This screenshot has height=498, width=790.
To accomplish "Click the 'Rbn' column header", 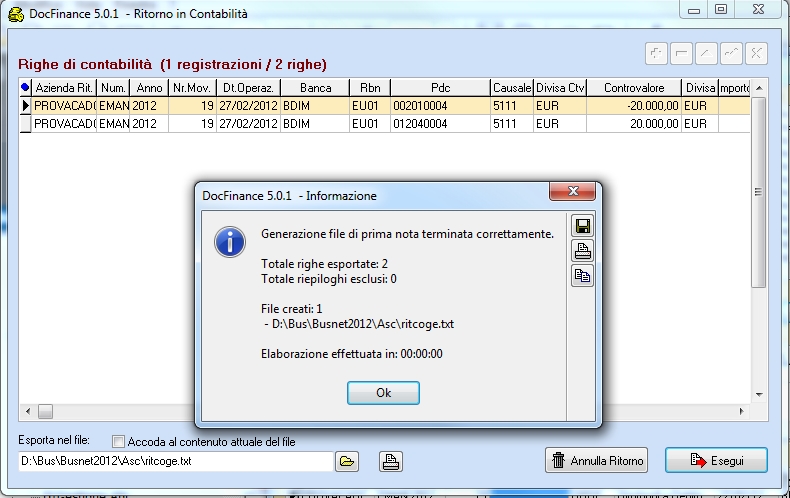I will [x=370, y=88].
